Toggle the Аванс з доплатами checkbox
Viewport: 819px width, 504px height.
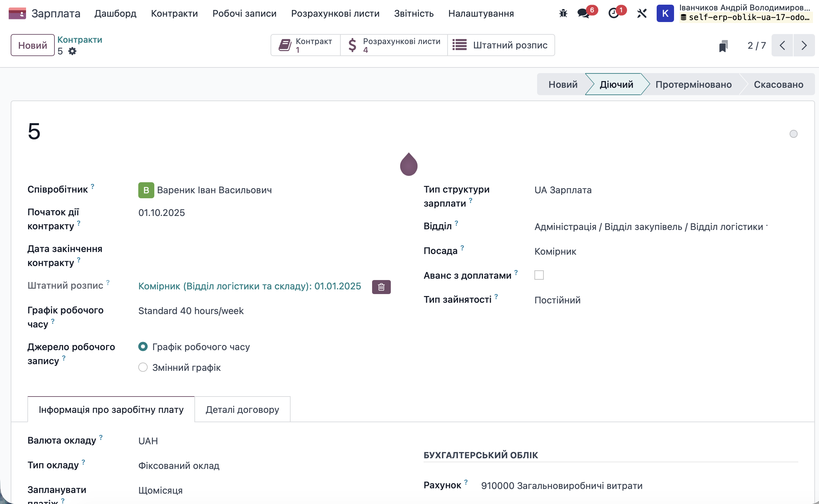[539, 275]
